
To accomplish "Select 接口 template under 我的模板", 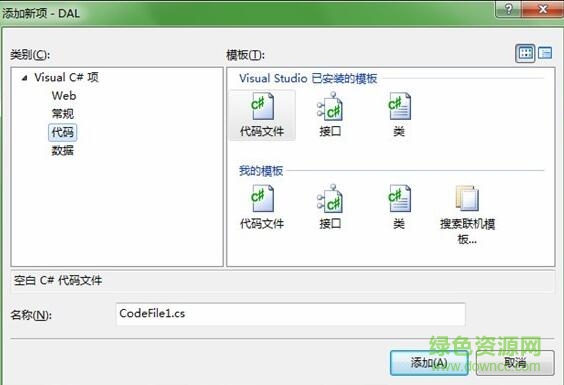I will [330, 207].
